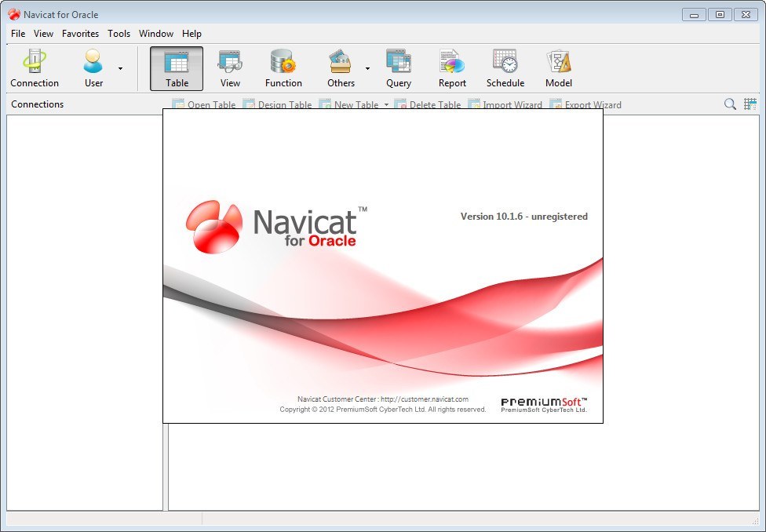This screenshot has width=766, height=532.
Task: Select the Others toolbar icon
Action: [341, 68]
